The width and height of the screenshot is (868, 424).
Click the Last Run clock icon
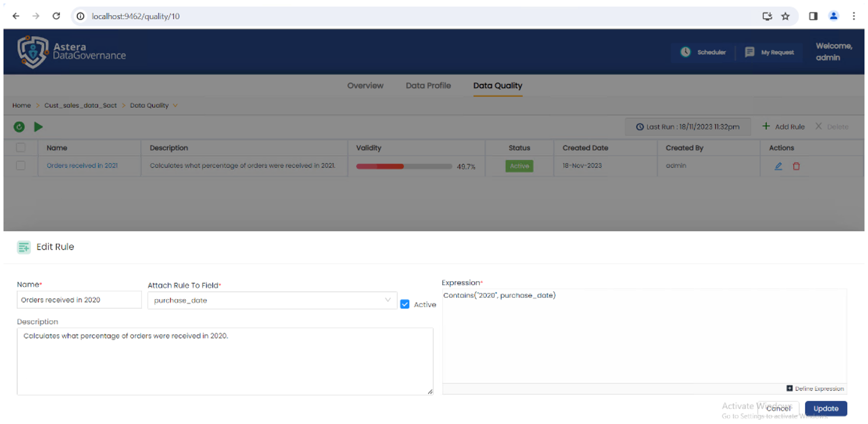(640, 127)
